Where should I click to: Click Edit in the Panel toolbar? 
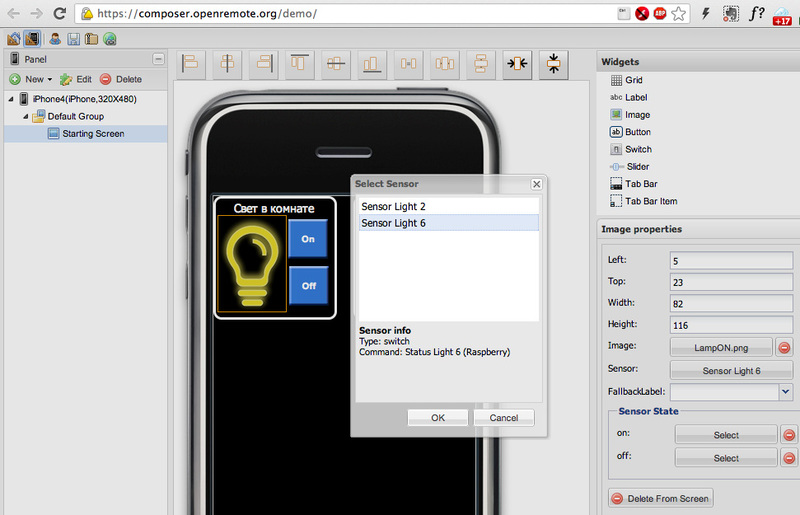point(76,80)
